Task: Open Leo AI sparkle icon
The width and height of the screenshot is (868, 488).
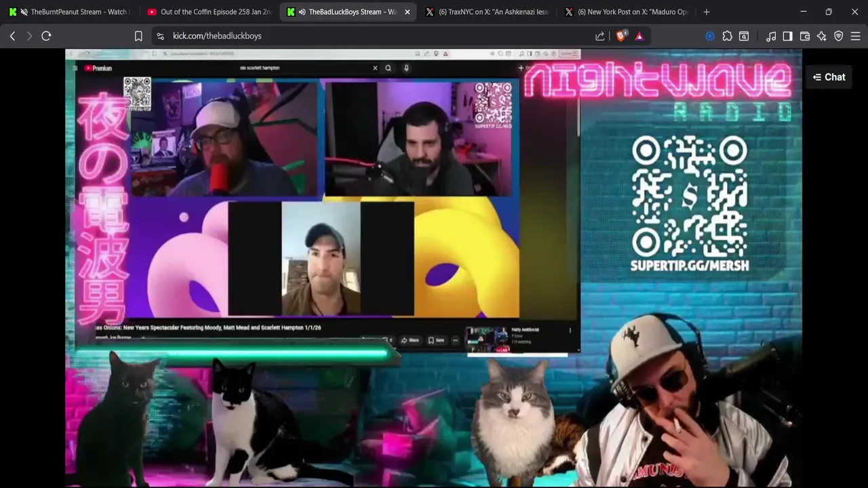Action: pyautogui.click(x=822, y=36)
